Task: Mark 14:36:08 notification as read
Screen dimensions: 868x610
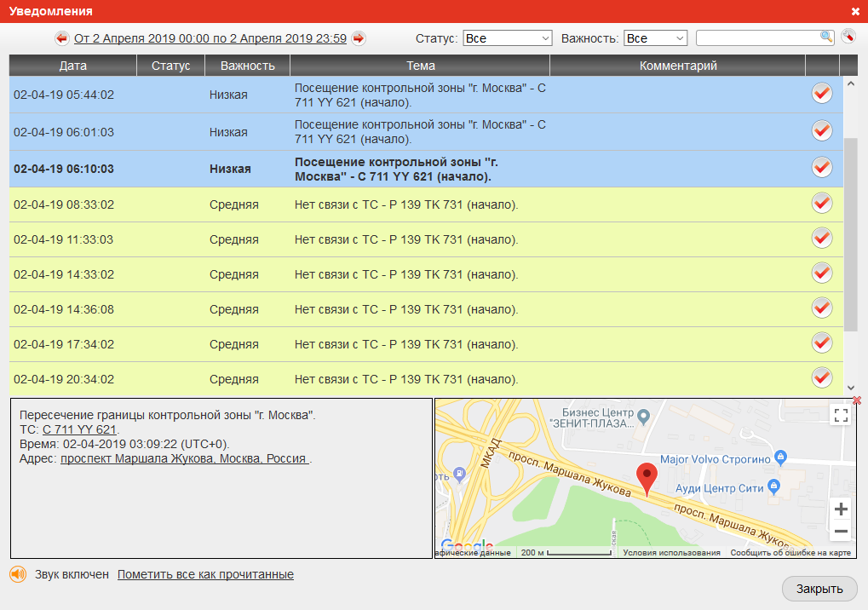Action: [821, 308]
